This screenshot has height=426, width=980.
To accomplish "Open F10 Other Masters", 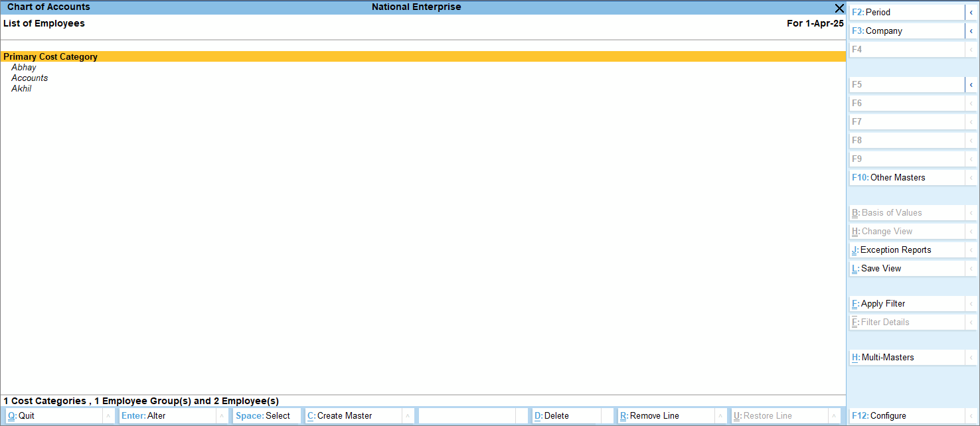I will 906,178.
